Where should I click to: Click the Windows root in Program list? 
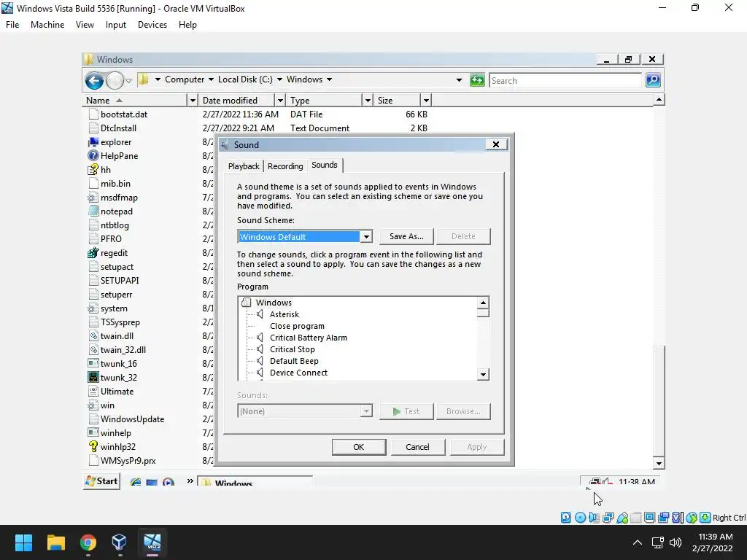[274, 303]
